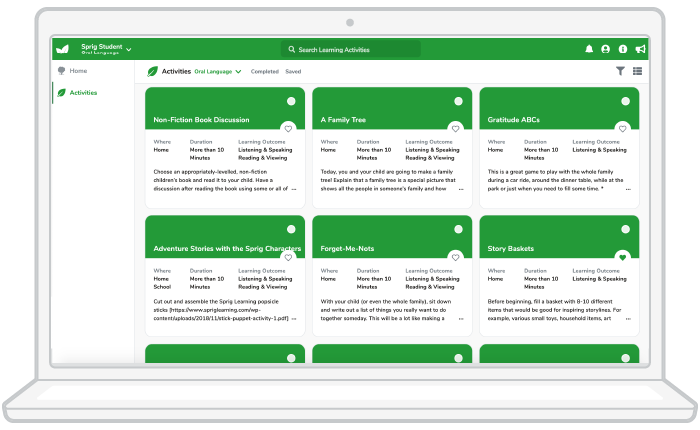
Task: Expand the Sprig Student account dropdown
Action: pos(129,49)
